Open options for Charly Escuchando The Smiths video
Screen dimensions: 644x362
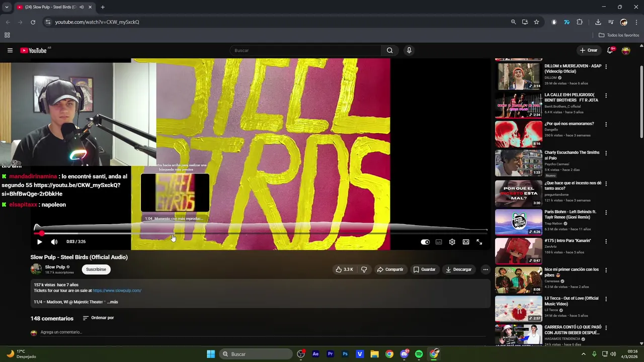tap(606, 153)
